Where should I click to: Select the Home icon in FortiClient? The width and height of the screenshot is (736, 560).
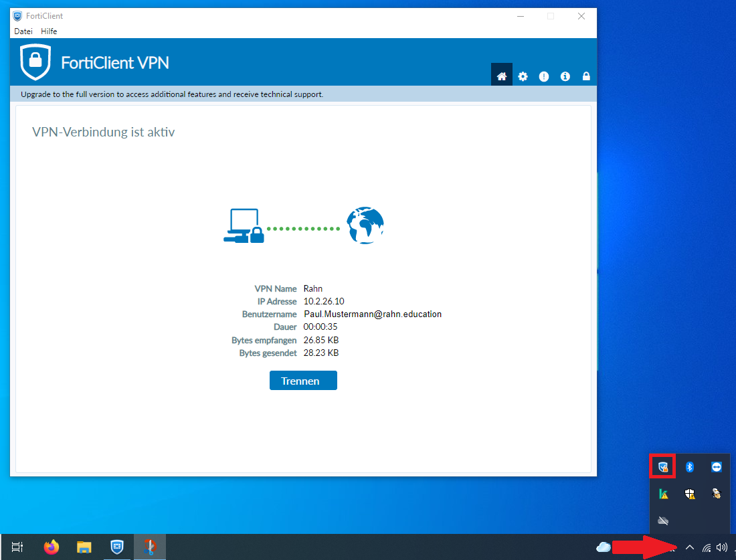tap(501, 76)
